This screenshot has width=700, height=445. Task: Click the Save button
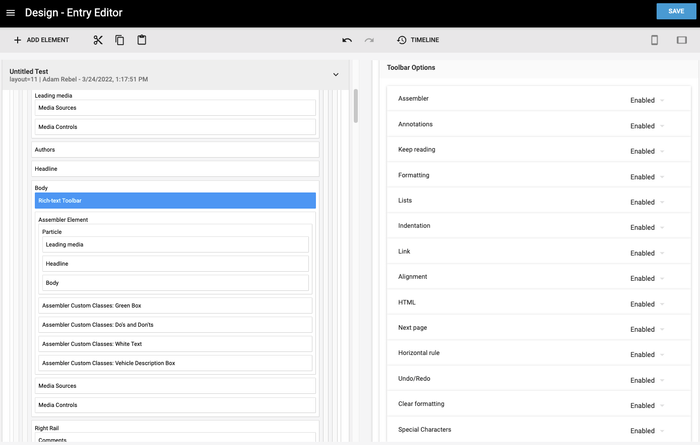[676, 11]
